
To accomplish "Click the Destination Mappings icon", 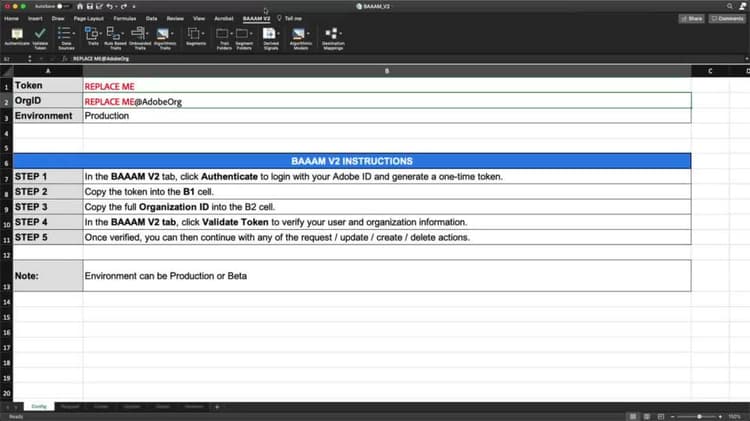I will (331, 33).
